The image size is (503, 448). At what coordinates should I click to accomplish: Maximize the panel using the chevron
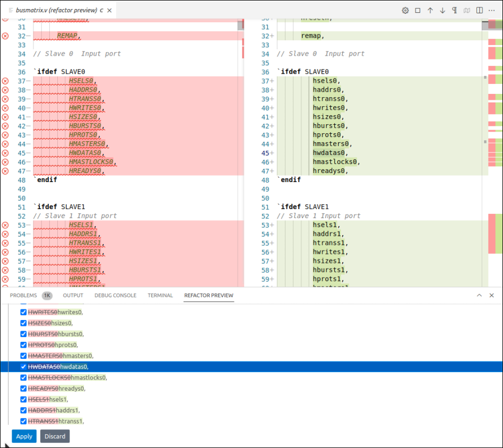[480, 295]
